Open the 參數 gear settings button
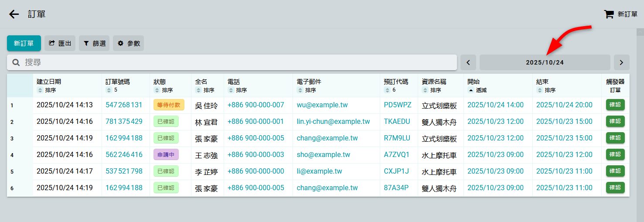Image resolution: width=644 pixels, height=222 pixels. coord(128,43)
